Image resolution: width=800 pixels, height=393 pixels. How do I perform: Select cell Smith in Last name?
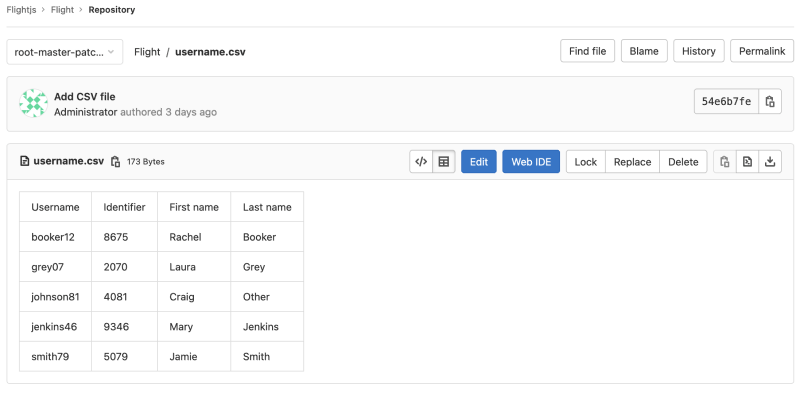267,356
